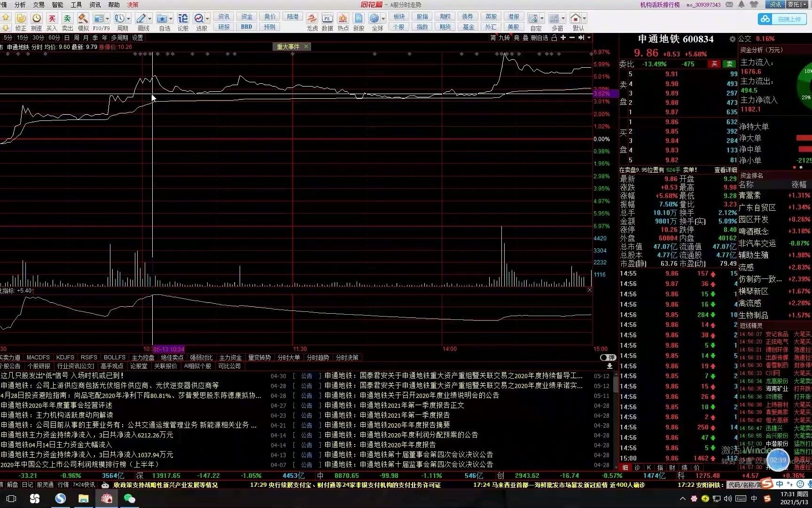
Task: Click the green 卖出 sell icon
Action: (x=68, y=18)
